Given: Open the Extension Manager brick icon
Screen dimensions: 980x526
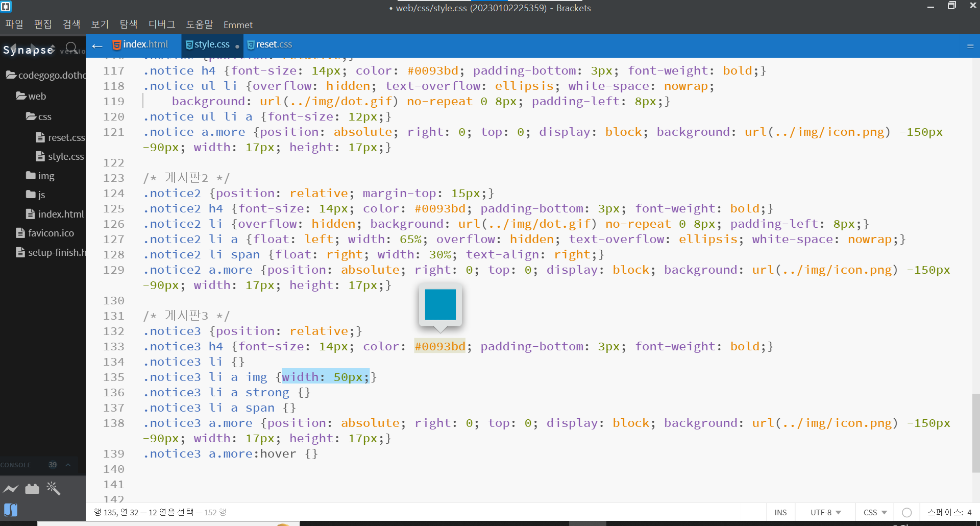Looking at the screenshot, I should pos(32,489).
